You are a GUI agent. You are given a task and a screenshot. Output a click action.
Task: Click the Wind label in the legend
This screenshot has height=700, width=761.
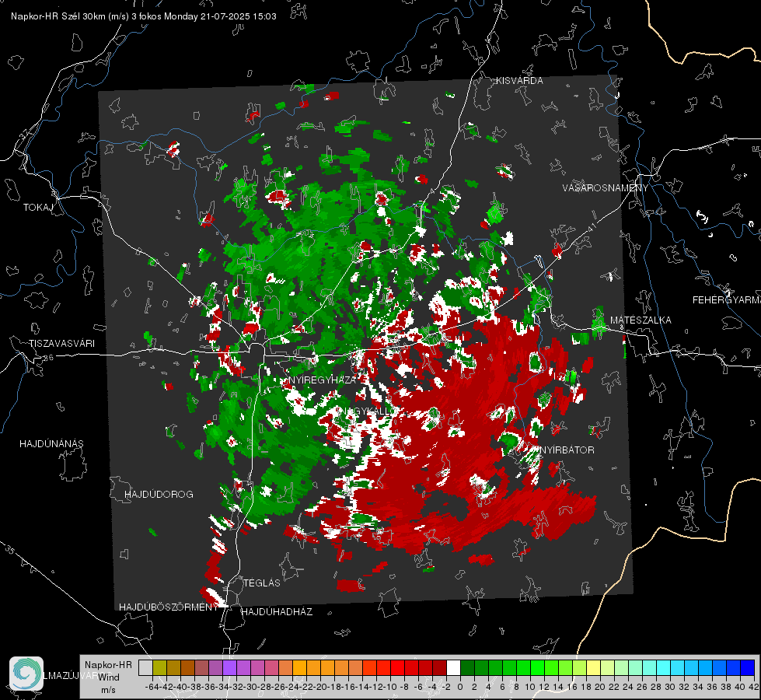pos(109,677)
